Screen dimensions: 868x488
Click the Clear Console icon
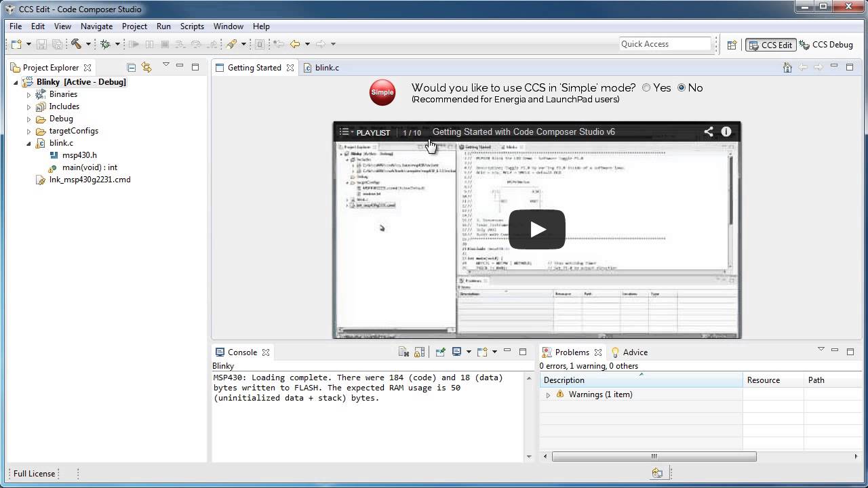click(x=403, y=352)
